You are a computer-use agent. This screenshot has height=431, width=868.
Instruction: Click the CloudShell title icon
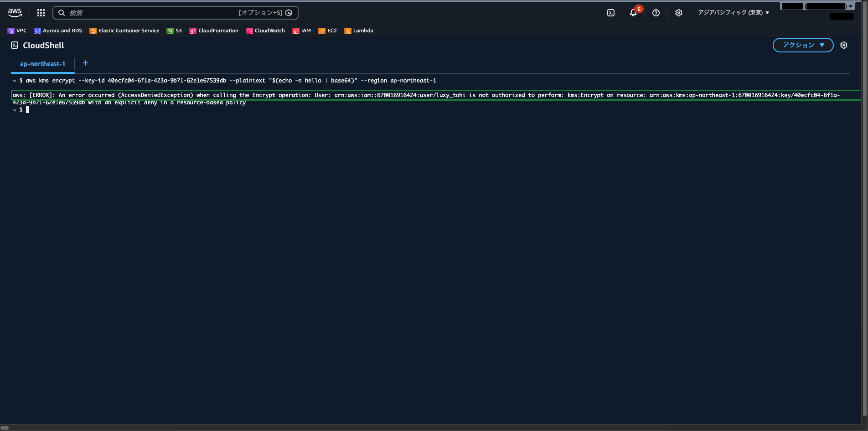[15, 45]
